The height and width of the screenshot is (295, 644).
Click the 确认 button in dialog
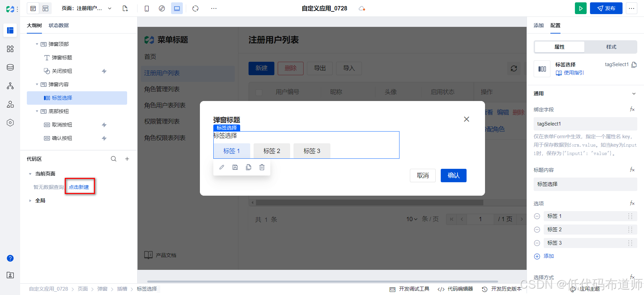click(453, 176)
